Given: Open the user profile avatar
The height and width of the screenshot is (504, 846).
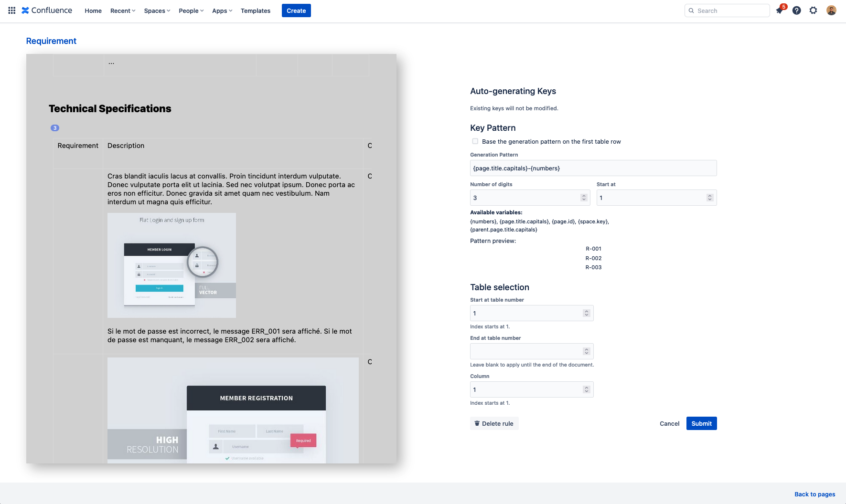Looking at the screenshot, I should point(831,10).
